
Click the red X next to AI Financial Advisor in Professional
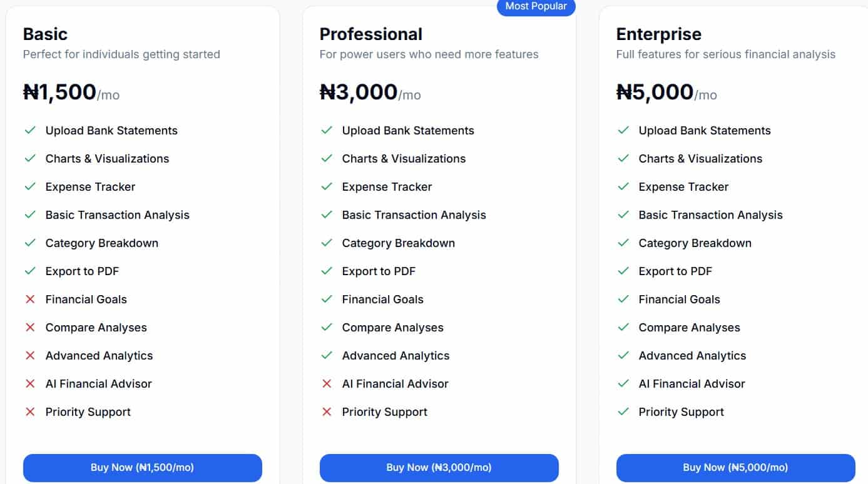tap(327, 383)
